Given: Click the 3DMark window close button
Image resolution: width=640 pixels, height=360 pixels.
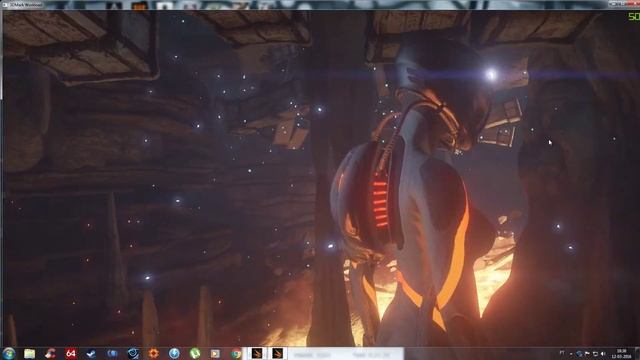Looking at the screenshot, I should 633,4.
